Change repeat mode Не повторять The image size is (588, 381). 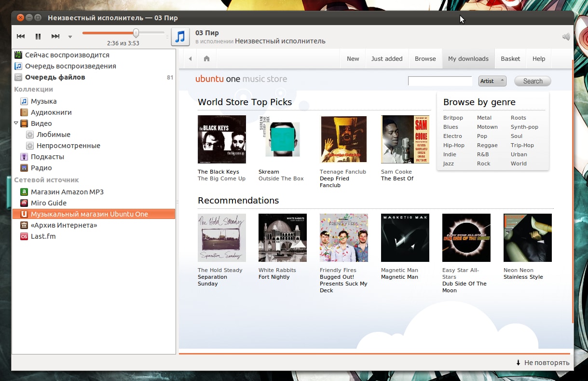(x=542, y=363)
